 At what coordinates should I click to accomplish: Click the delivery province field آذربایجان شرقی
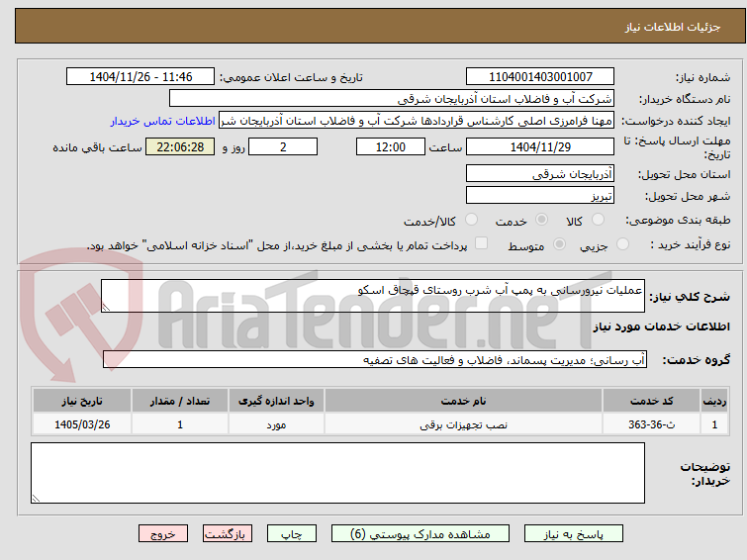(x=540, y=173)
